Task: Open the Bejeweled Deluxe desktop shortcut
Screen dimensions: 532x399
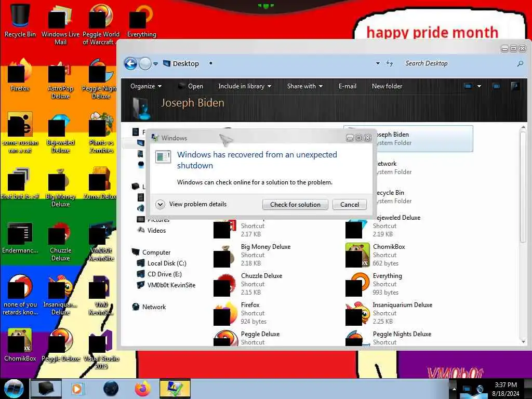Action: (60, 132)
